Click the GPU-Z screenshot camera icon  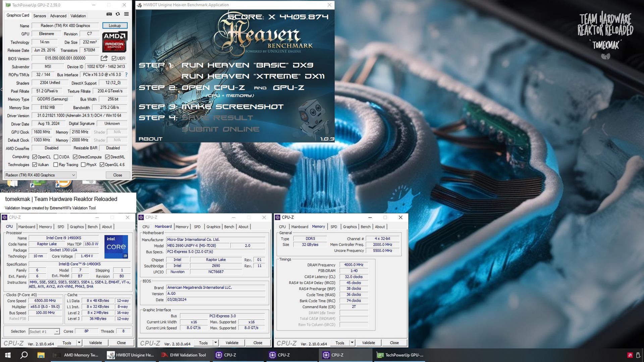(109, 14)
